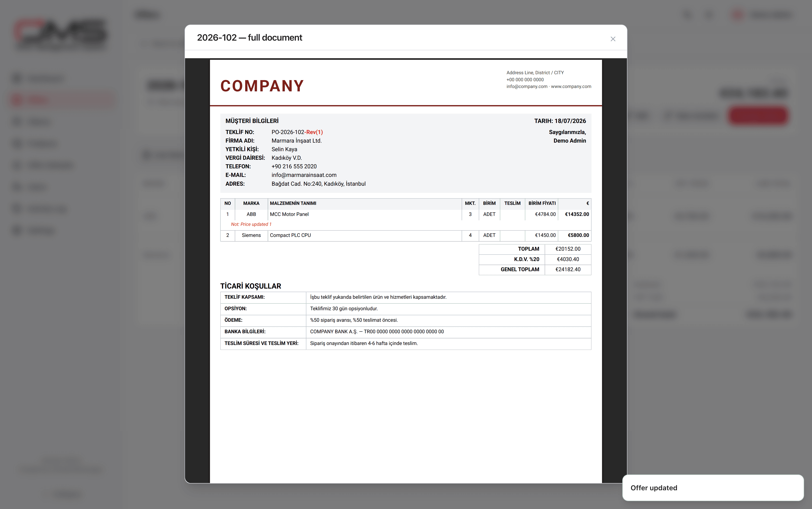This screenshot has width=812, height=509.
Task: Click 'Compact PLC CPU' item description
Action: [290, 235]
